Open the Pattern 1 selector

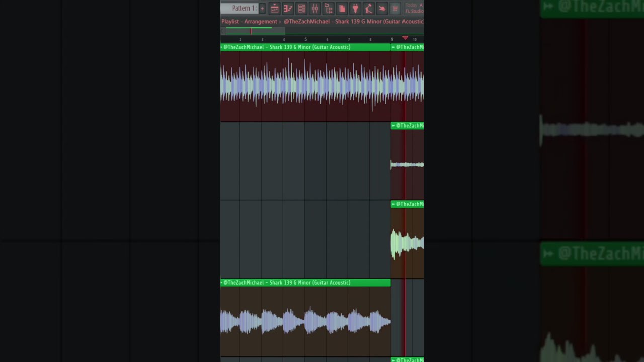239,8
